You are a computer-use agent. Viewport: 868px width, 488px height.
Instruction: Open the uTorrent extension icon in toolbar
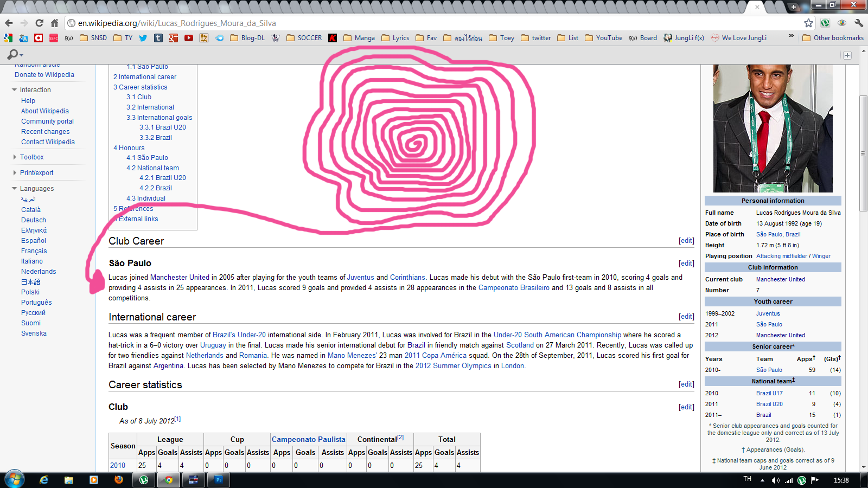pos(825,23)
